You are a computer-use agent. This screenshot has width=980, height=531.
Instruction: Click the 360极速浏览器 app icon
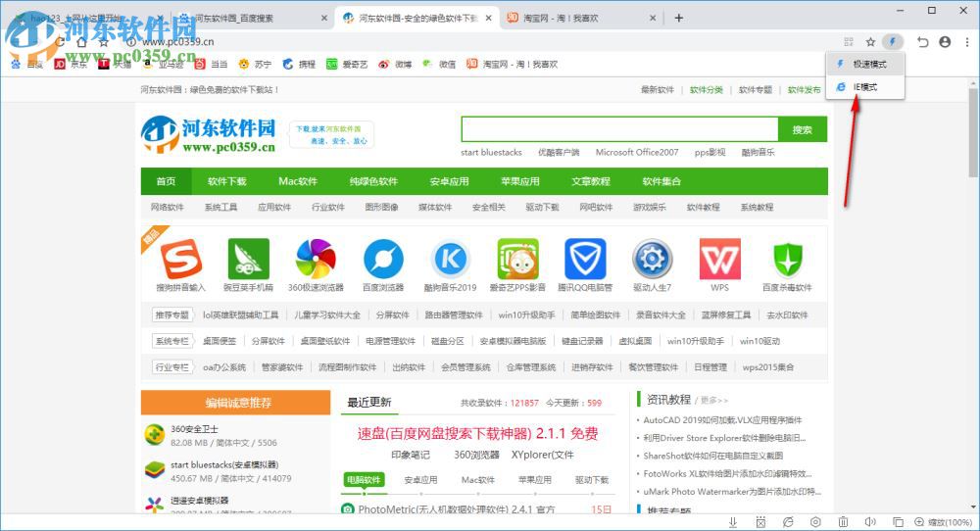coord(316,259)
